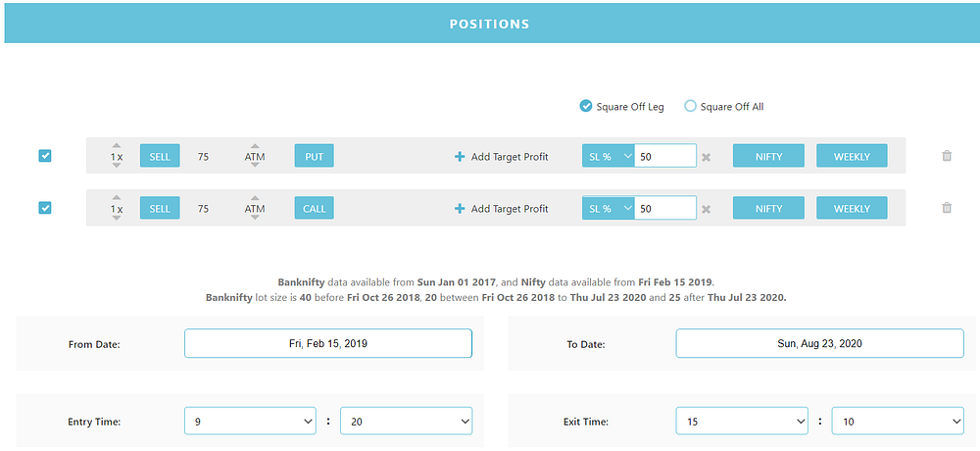
Task: Raise ATM strike on PUT row
Action: [x=255, y=146]
